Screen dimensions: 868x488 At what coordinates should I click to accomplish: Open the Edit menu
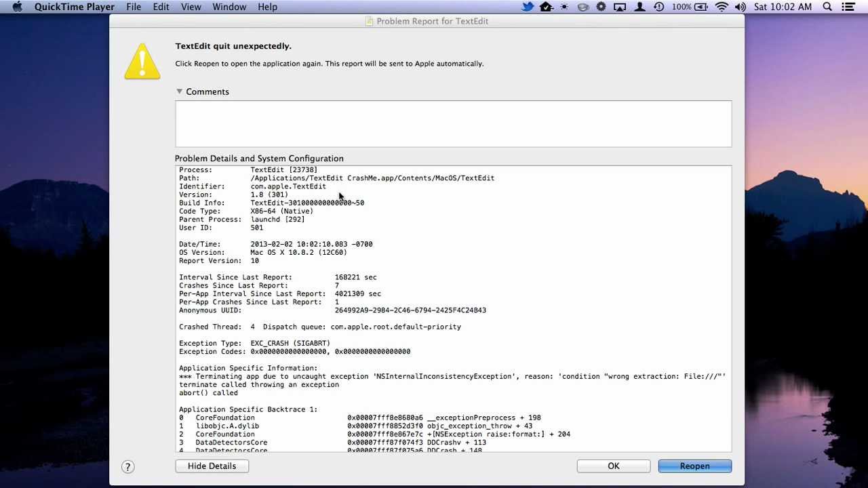point(161,7)
